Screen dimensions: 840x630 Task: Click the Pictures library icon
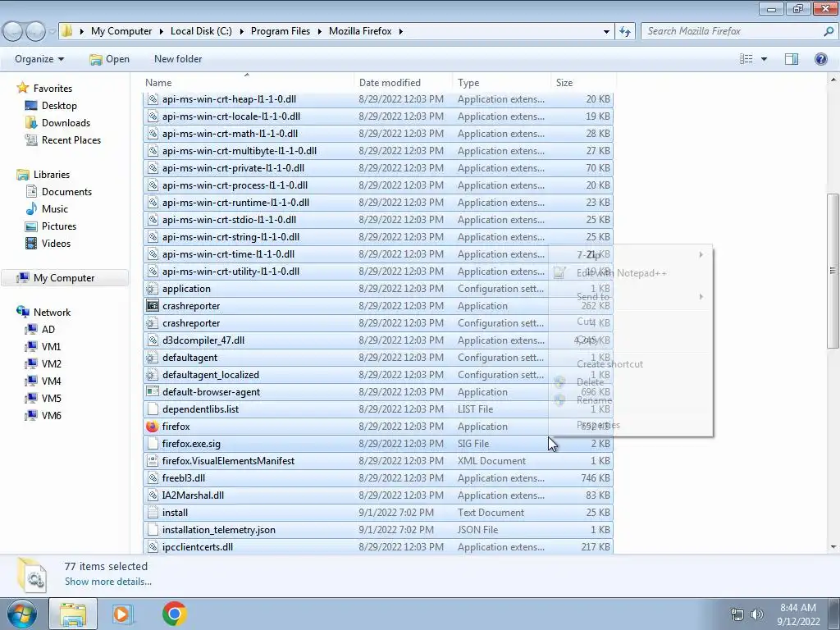[31, 226]
